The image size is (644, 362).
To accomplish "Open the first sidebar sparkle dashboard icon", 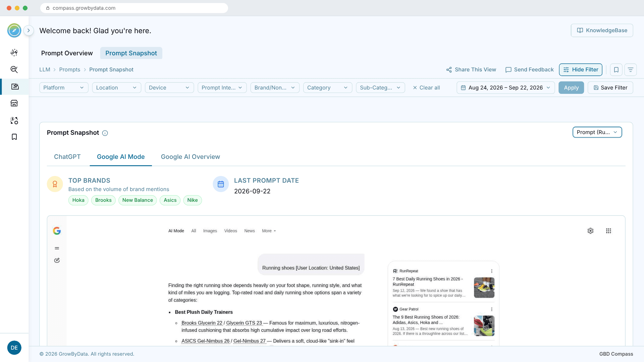I will (14, 52).
